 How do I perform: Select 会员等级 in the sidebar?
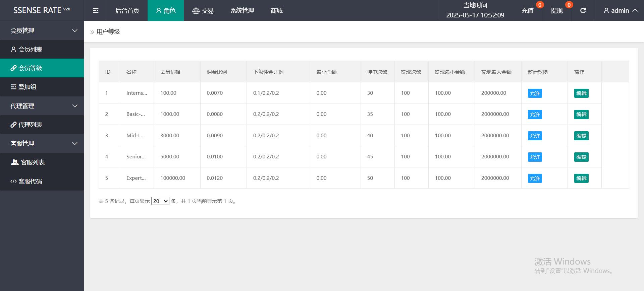(x=42, y=68)
